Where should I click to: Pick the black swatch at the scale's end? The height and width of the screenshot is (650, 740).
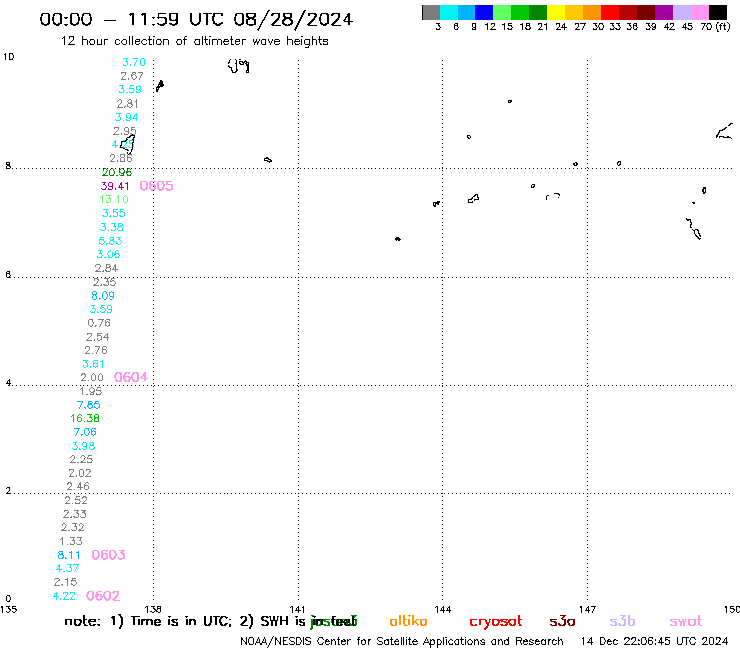[718, 12]
